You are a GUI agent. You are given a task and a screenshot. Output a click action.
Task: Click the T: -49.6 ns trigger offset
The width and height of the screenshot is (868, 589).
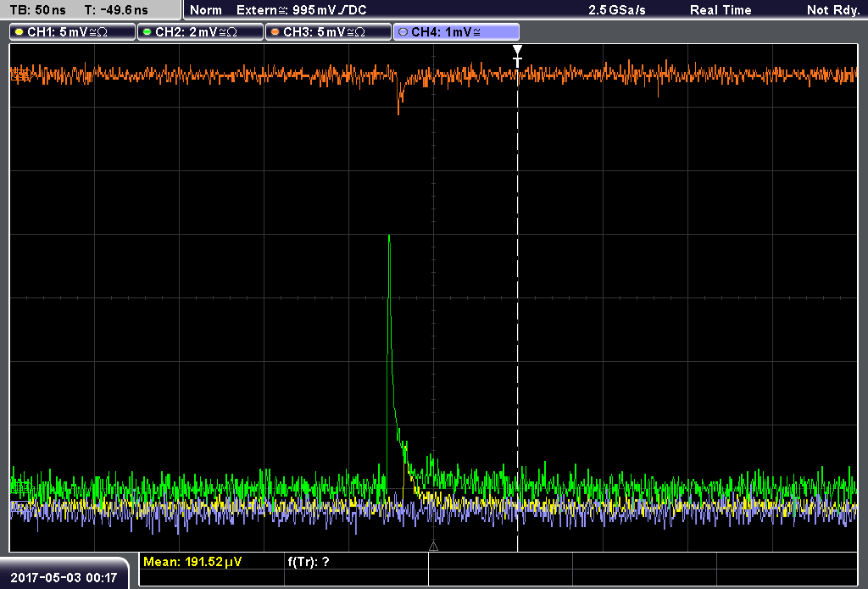116,10
